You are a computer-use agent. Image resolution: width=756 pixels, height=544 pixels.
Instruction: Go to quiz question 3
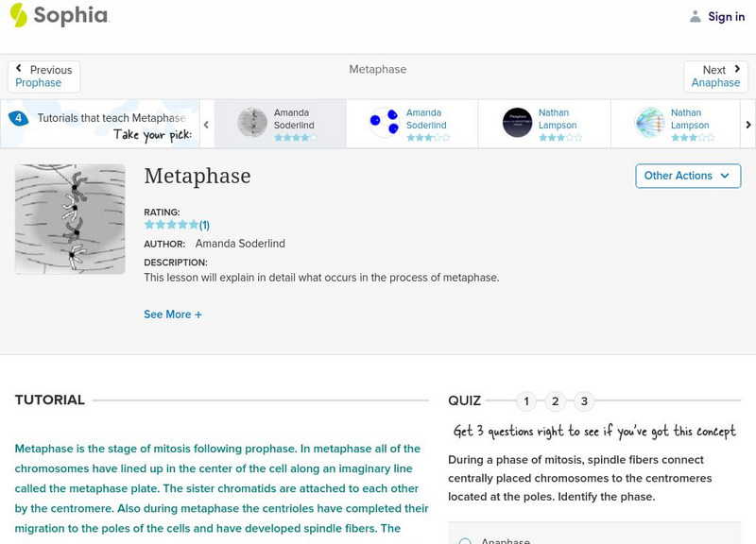(x=584, y=401)
